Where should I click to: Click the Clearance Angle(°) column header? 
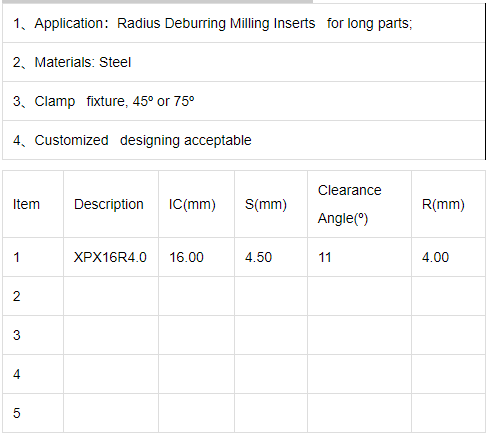(360, 204)
